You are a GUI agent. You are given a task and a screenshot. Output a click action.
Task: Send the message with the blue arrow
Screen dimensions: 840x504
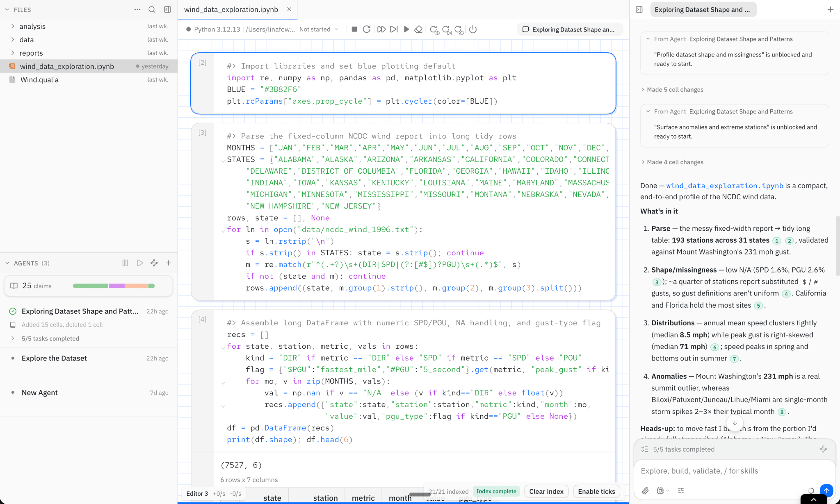click(x=826, y=490)
